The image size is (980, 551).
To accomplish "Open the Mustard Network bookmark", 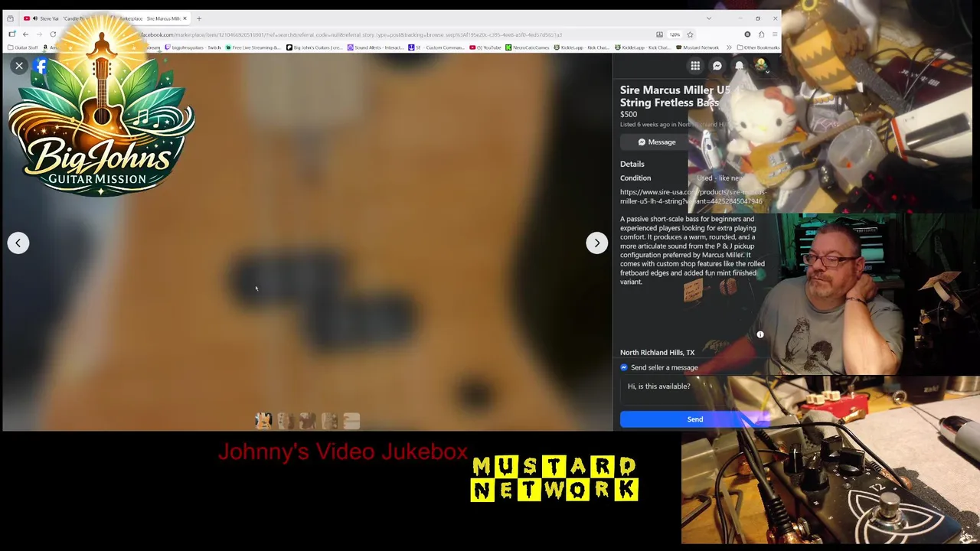I will tap(698, 47).
